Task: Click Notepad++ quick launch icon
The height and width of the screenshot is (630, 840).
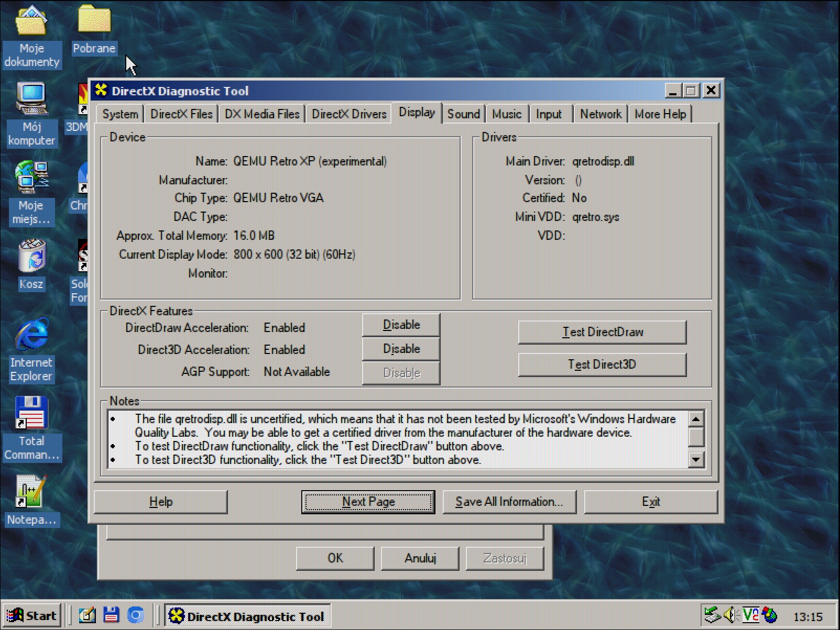Action: (x=87, y=615)
